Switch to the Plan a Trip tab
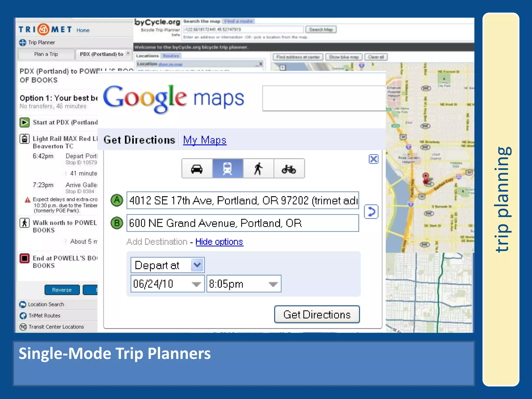 click(x=46, y=54)
